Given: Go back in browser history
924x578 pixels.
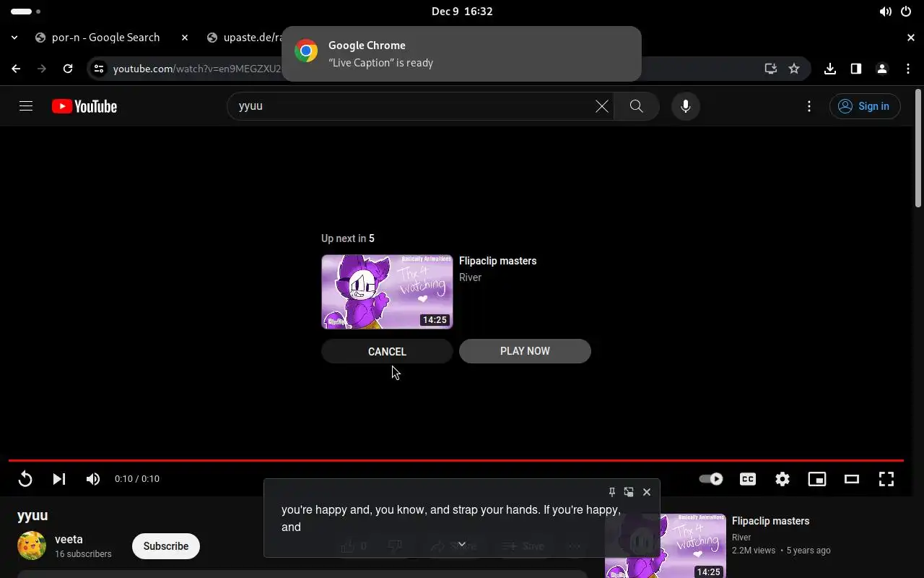Looking at the screenshot, I should pyautogui.click(x=16, y=69).
